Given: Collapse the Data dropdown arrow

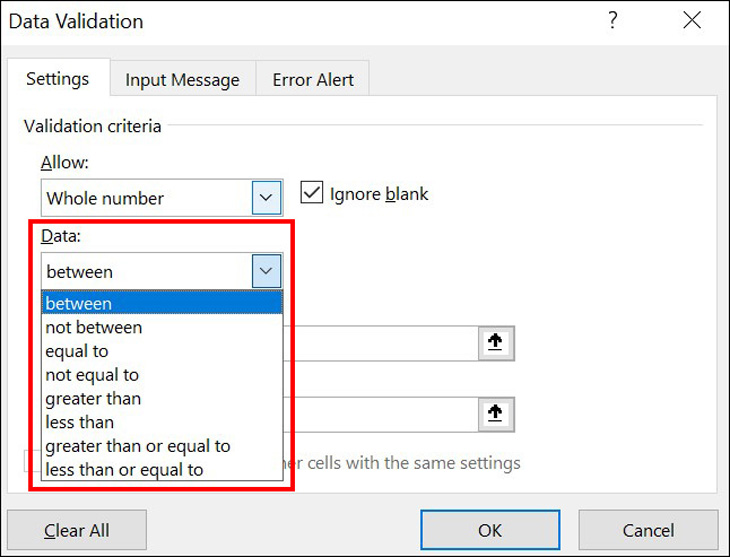Looking at the screenshot, I should point(266,271).
